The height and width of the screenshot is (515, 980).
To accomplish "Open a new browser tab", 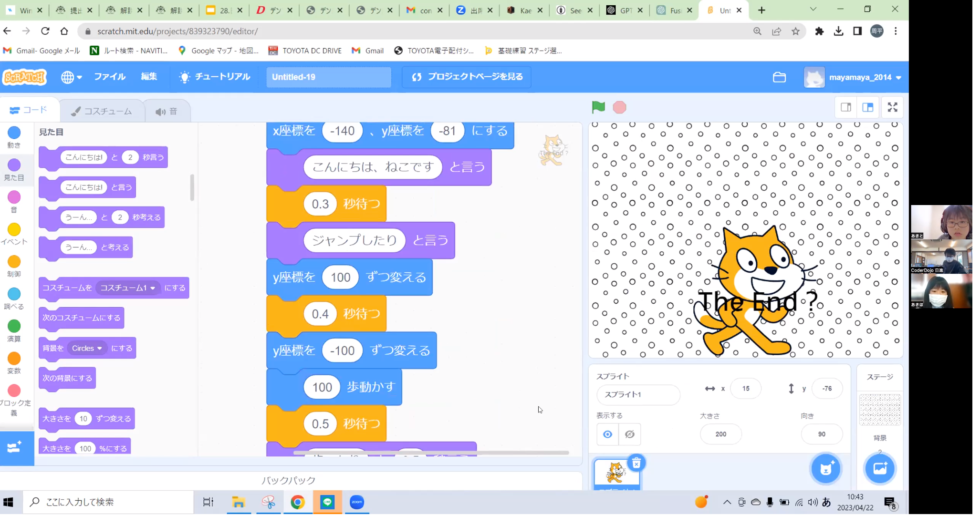I will point(761,10).
